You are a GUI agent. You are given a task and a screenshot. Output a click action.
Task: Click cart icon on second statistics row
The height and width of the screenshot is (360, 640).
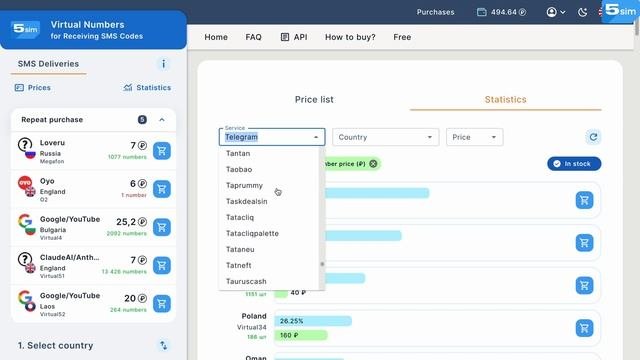click(584, 243)
